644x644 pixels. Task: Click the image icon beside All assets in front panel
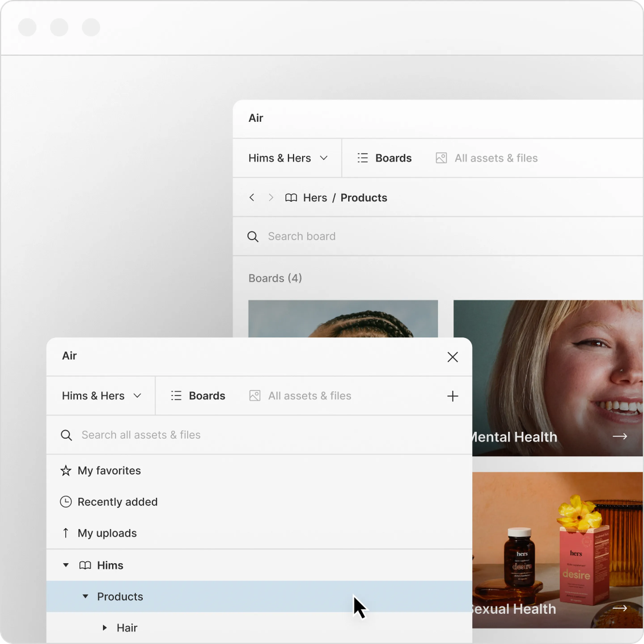[x=255, y=396]
